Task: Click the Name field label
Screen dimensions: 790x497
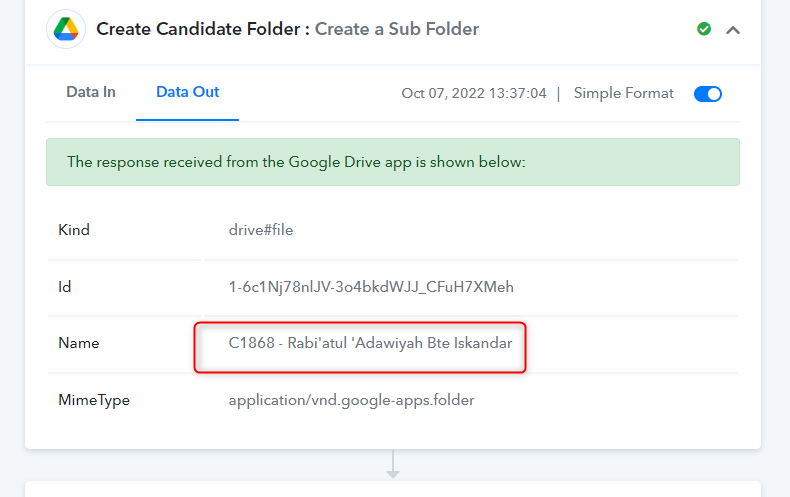Action: click(79, 343)
